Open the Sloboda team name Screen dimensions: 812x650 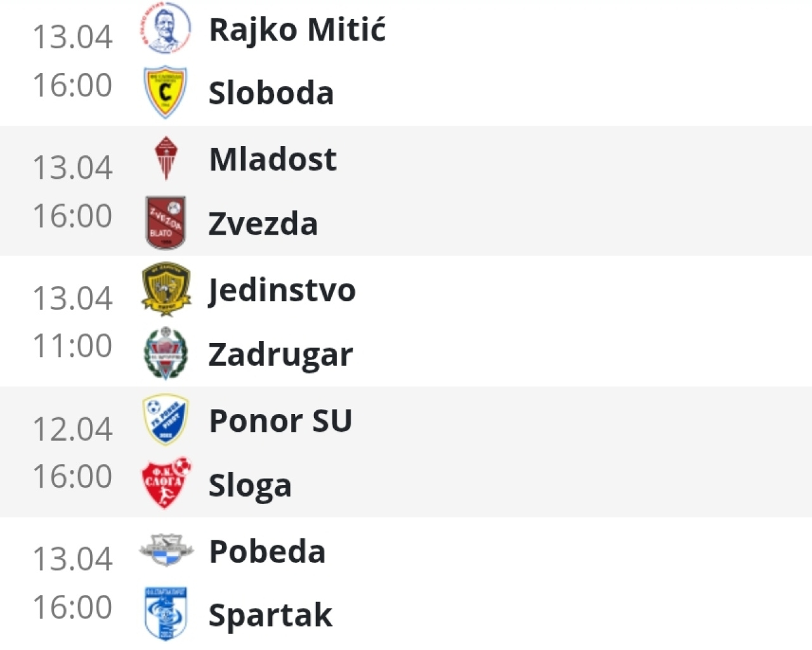tap(271, 94)
